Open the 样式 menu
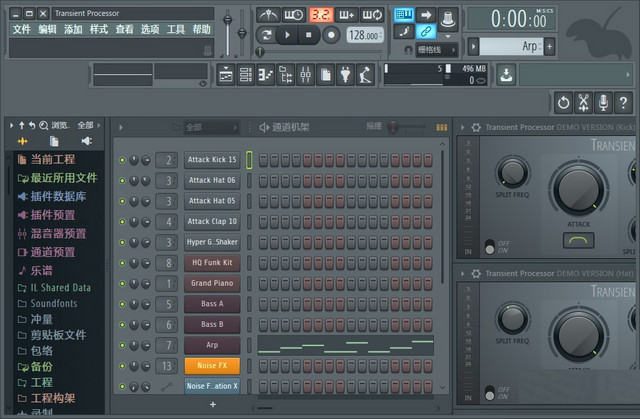The width and height of the screenshot is (640, 419). click(x=99, y=29)
